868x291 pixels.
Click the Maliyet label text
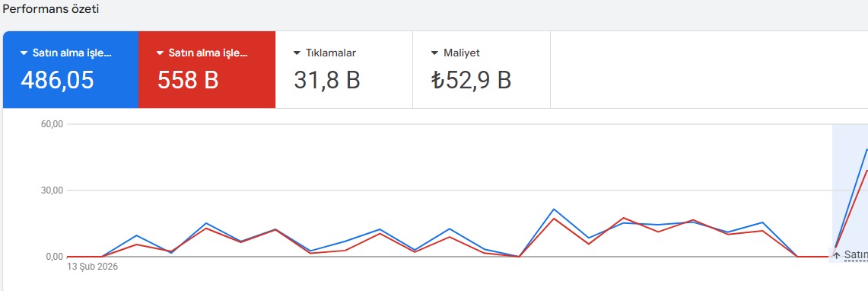[462, 53]
